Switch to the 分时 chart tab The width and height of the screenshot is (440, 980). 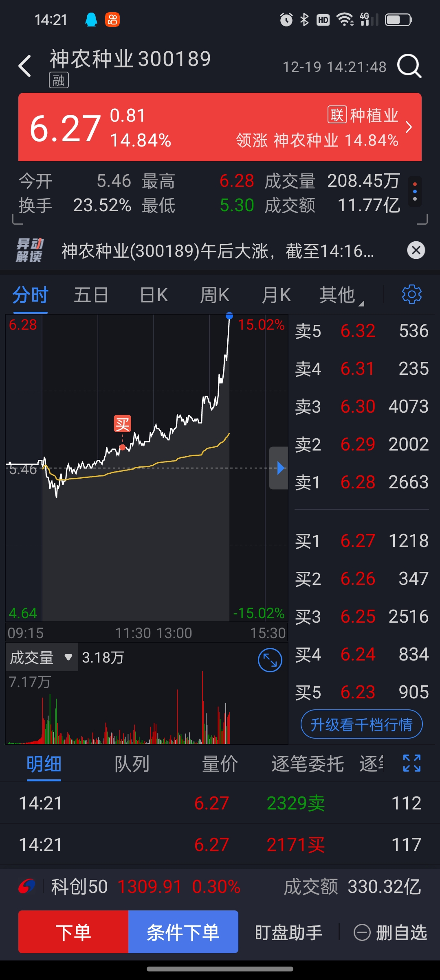click(31, 295)
